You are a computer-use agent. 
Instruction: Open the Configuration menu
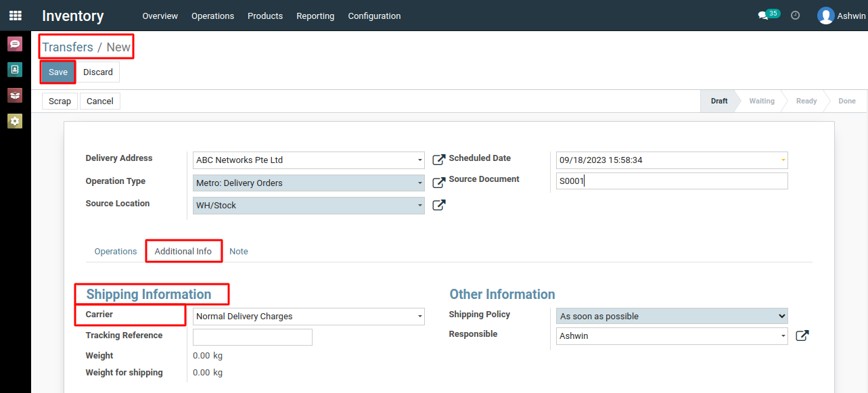click(x=374, y=16)
